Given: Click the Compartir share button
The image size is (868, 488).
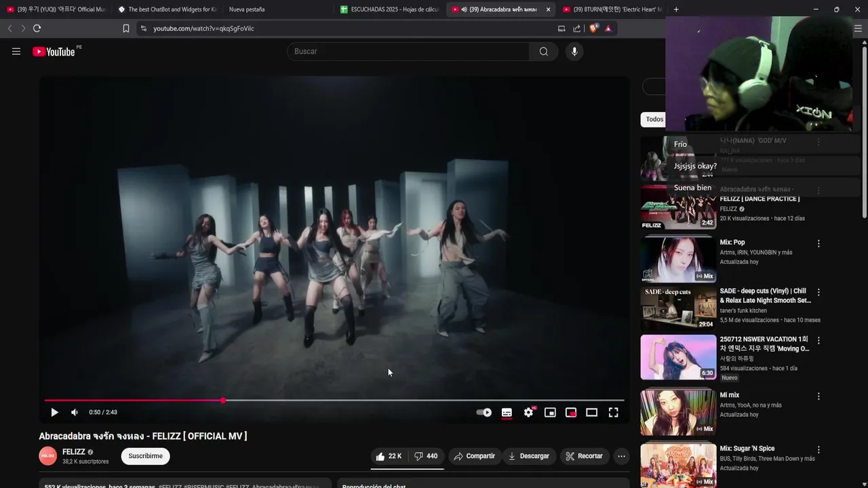Looking at the screenshot, I should (475, 456).
